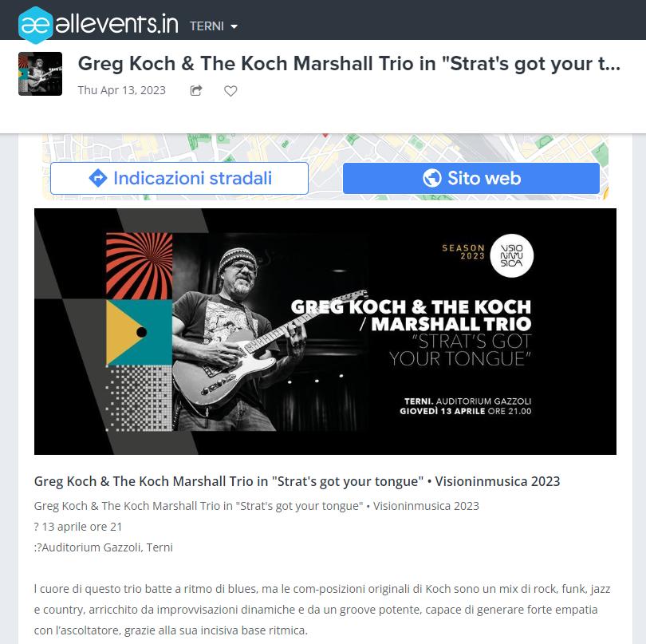This screenshot has width=646, height=644.
Task: Open the TERNI city dropdown
Action: pos(214,26)
